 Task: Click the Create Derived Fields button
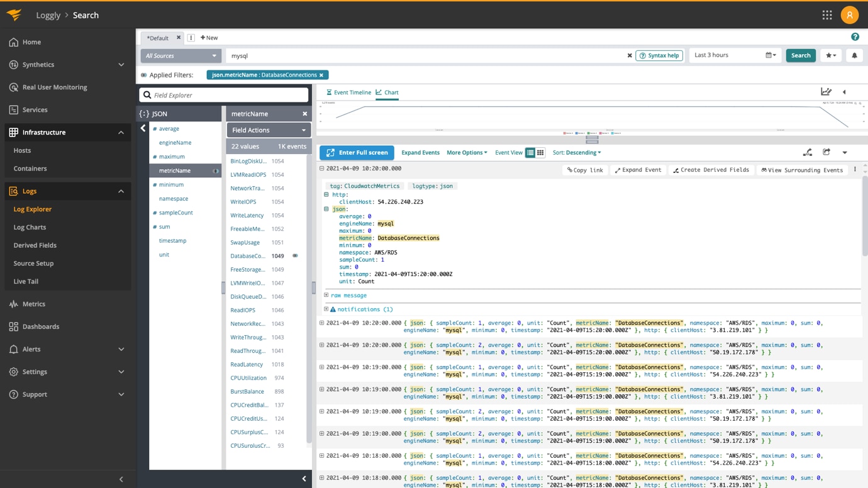711,170
